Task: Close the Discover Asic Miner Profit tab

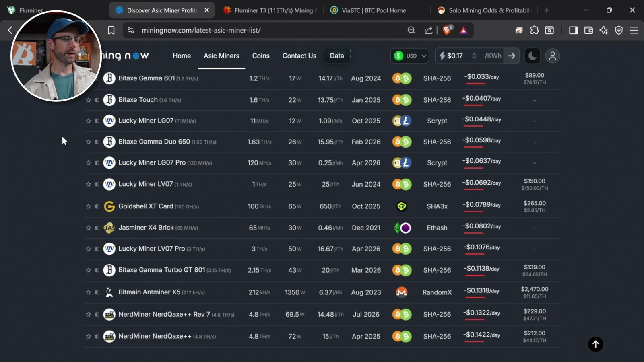Action: pos(206,10)
